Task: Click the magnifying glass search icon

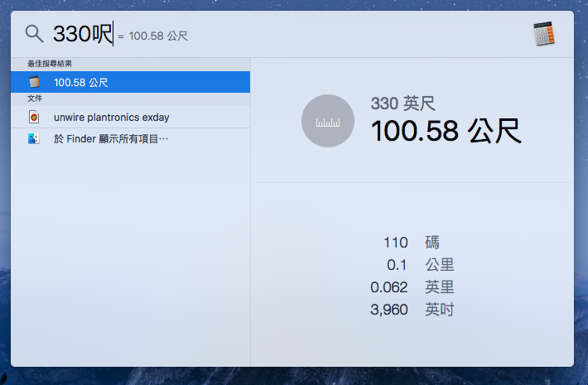Action: [x=33, y=33]
